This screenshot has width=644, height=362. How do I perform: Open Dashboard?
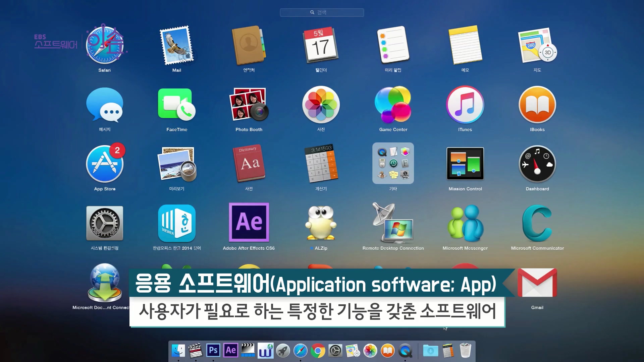pyautogui.click(x=537, y=164)
